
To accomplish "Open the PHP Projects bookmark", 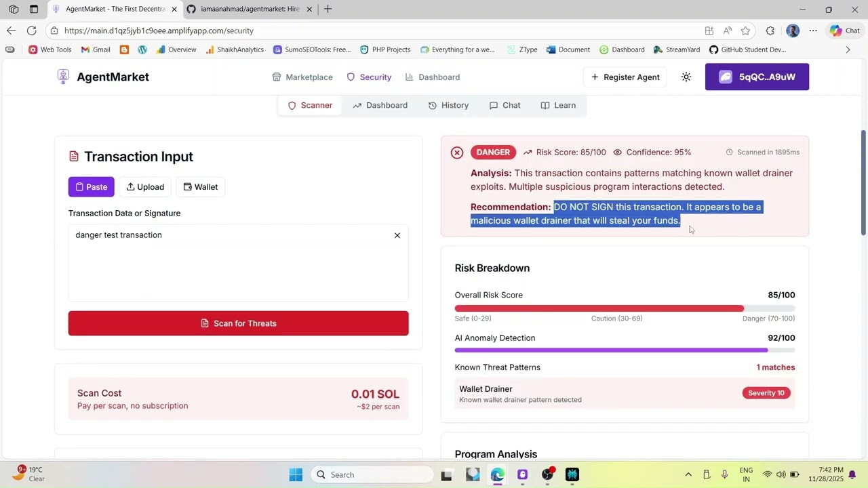I will coord(385,49).
